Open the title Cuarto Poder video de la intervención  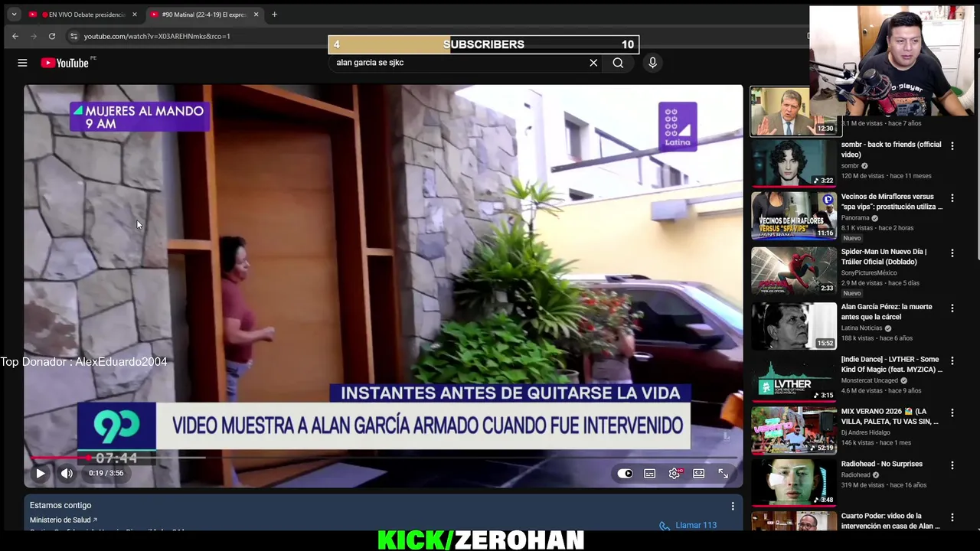(x=891, y=520)
